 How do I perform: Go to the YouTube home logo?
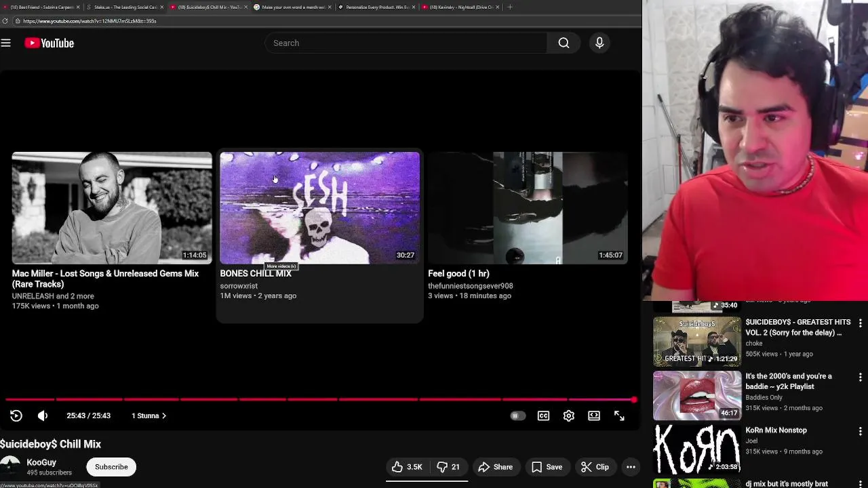49,43
